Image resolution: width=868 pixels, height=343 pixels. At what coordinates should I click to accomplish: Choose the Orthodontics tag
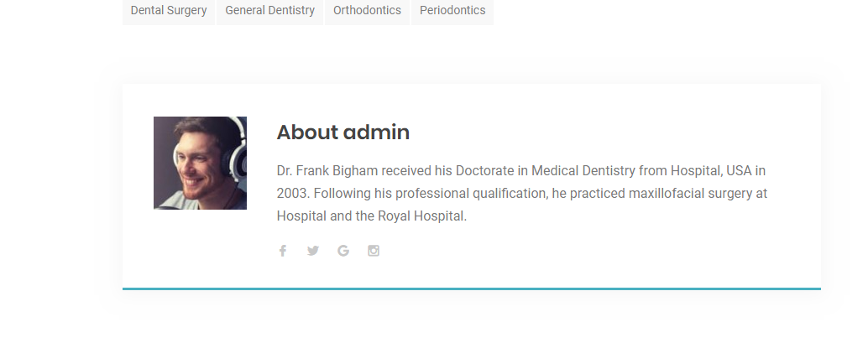point(367,11)
